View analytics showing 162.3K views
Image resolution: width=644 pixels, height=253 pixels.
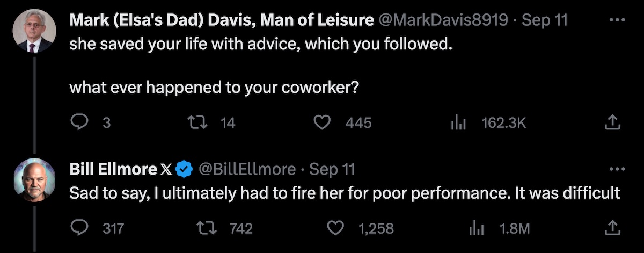tap(457, 123)
